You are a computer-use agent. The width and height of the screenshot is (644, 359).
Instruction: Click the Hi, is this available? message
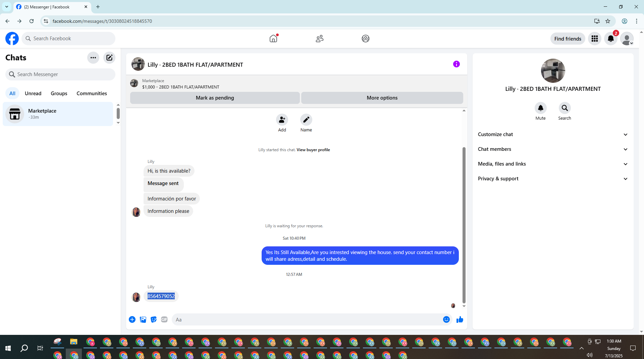point(169,171)
